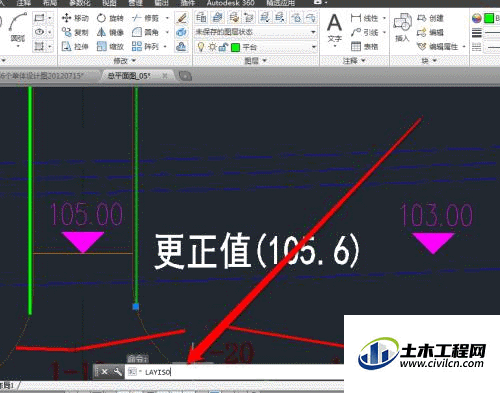
Task: Click the Layer Isolate icon
Action: coord(265,17)
